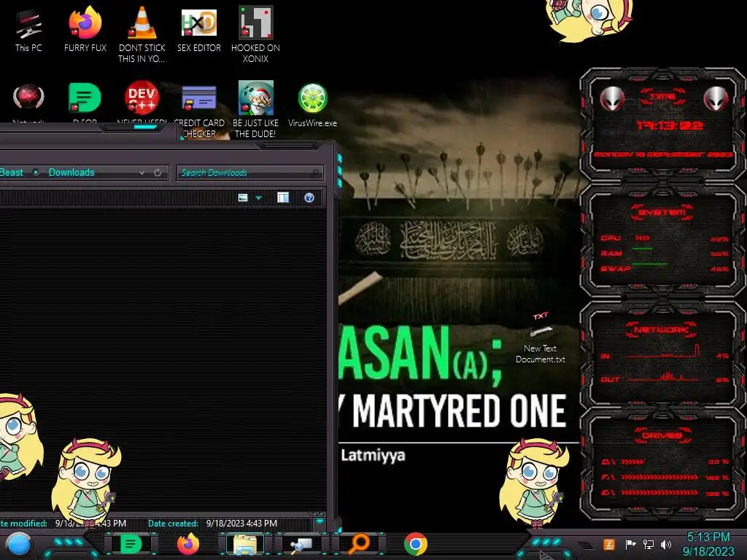Image resolution: width=747 pixels, height=560 pixels.
Task: Open the green chat app on taskbar
Action: tap(131, 544)
